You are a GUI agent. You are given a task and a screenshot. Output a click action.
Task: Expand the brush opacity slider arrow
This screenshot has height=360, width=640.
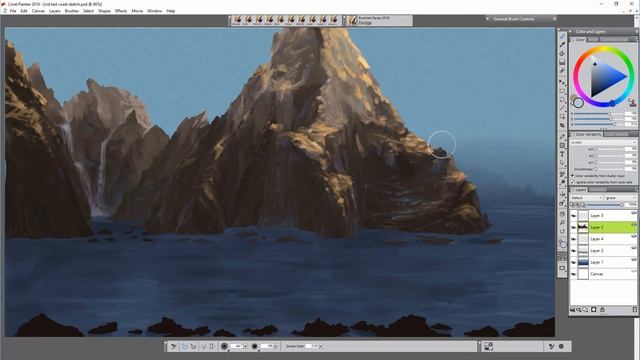[x=276, y=346]
